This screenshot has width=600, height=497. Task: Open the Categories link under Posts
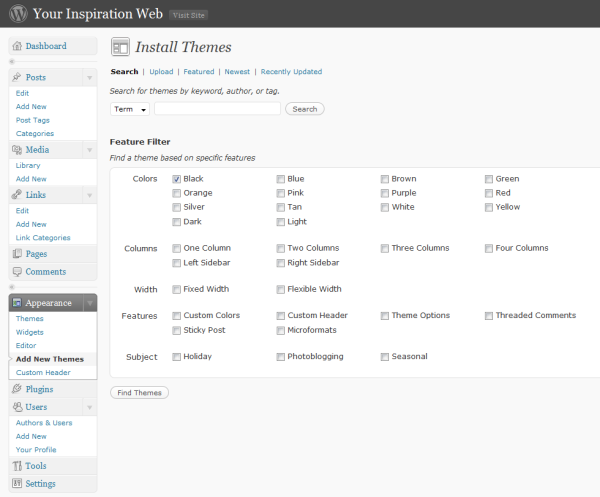pyautogui.click(x=35, y=134)
